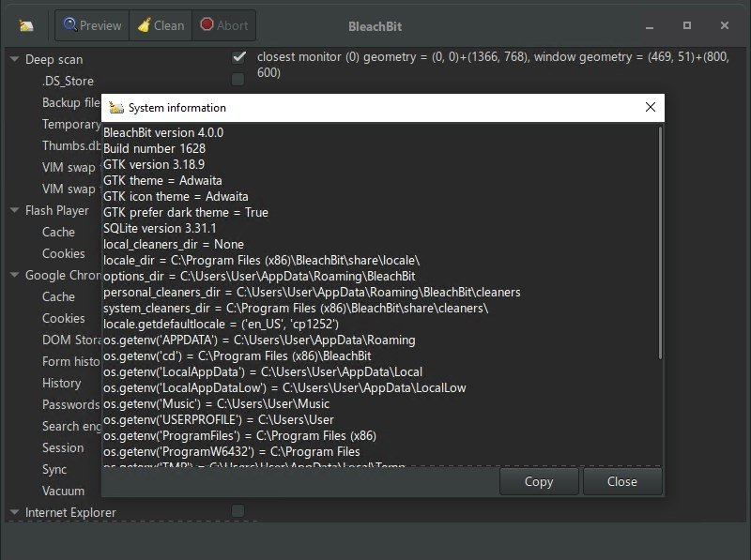Select the Internet Explorer cleaner row

(71, 512)
